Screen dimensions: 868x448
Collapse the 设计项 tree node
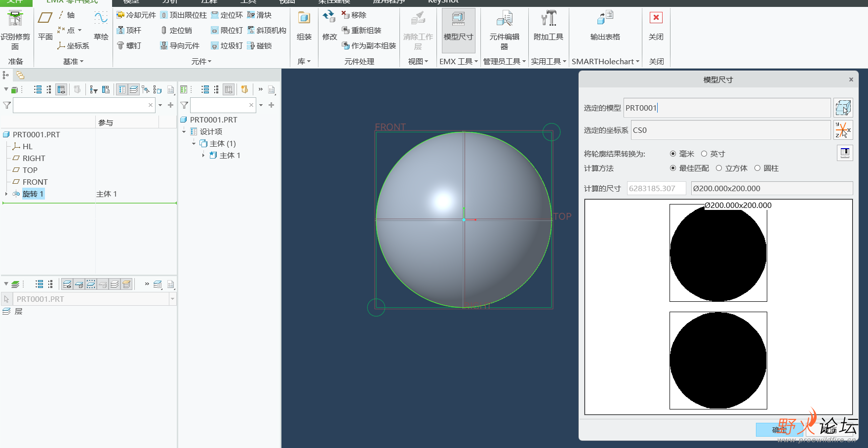pyautogui.click(x=184, y=132)
